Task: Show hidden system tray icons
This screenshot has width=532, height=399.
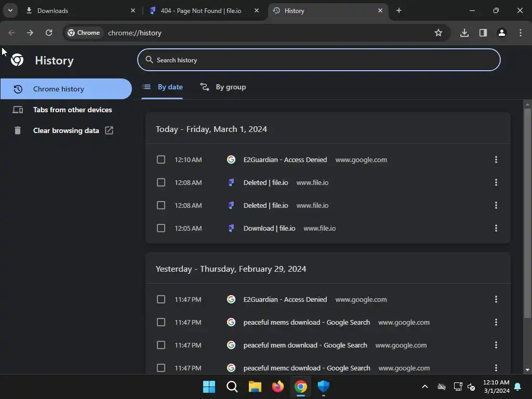Action: coord(425,387)
